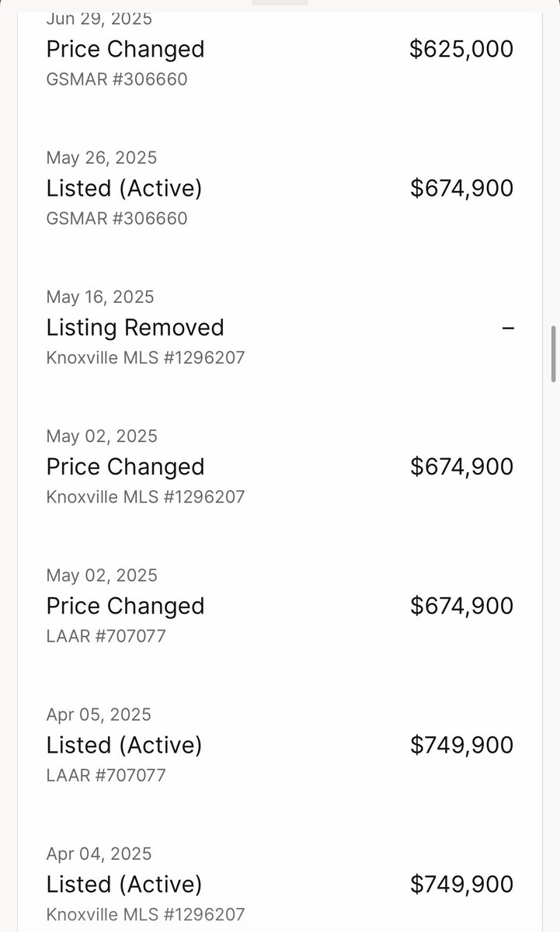Select the Apr 05 Listed (Active) entry
This screenshot has width=560, height=932.
[280, 744]
